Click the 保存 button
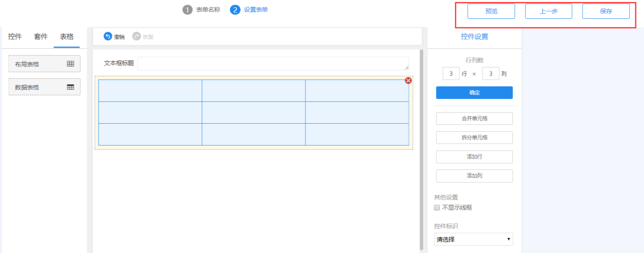The image size is (644, 253). click(x=606, y=11)
